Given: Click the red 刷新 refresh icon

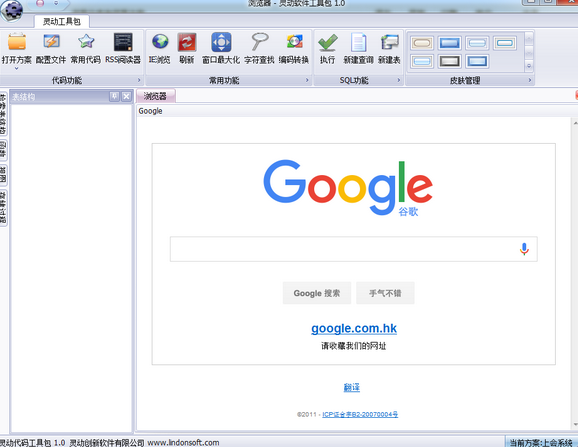Looking at the screenshot, I should coord(187,42).
